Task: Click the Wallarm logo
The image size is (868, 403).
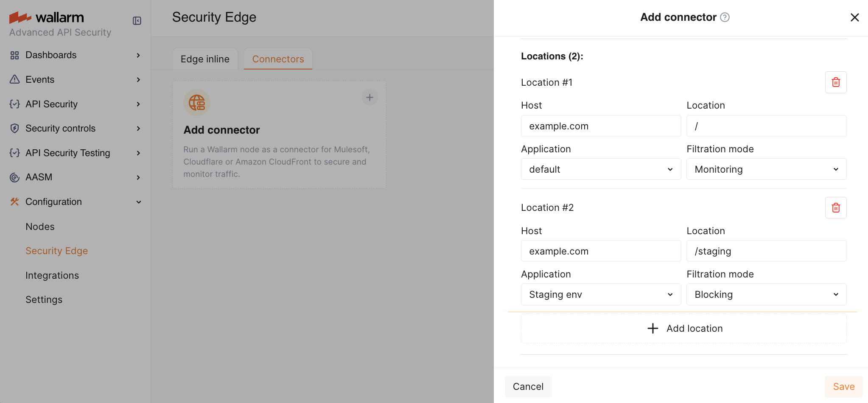Action: pyautogui.click(x=47, y=17)
